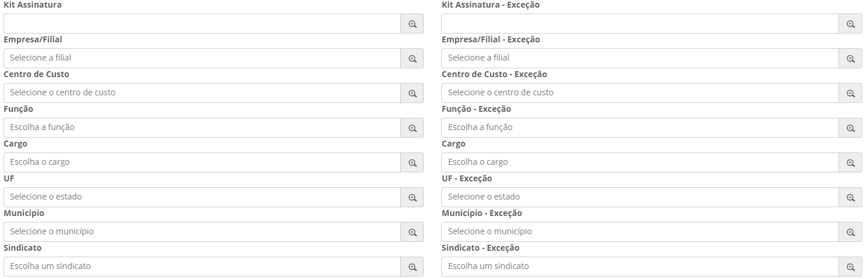The image size is (868, 279).
Task: Click the UF - Exceção search magnifier
Action: pos(850,198)
